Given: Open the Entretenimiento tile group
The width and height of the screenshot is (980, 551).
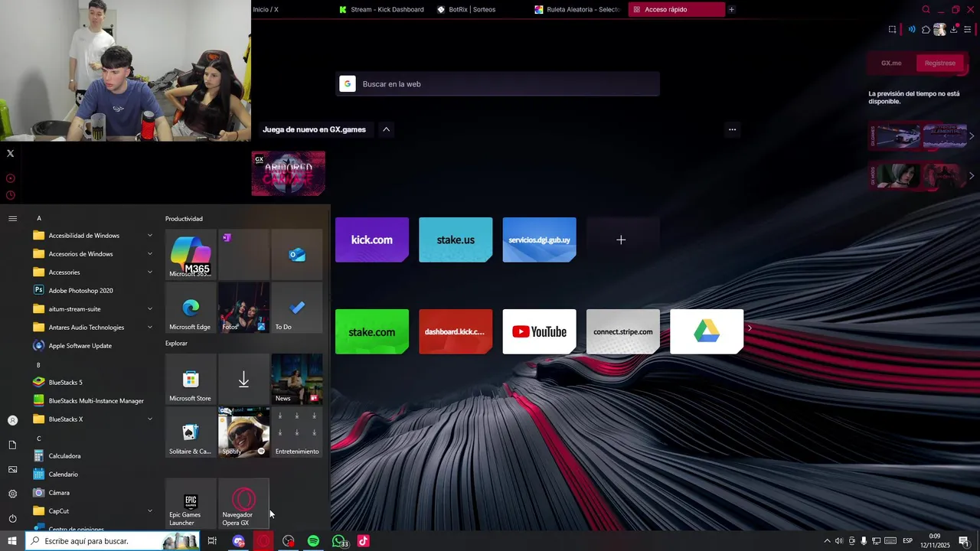Looking at the screenshot, I should pyautogui.click(x=297, y=432).
